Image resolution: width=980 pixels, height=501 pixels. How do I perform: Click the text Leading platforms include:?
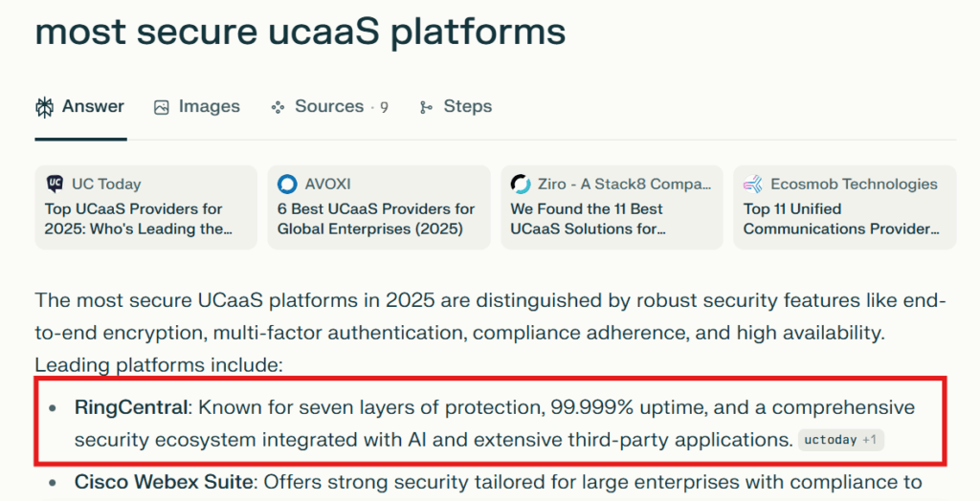coord(159,365)
